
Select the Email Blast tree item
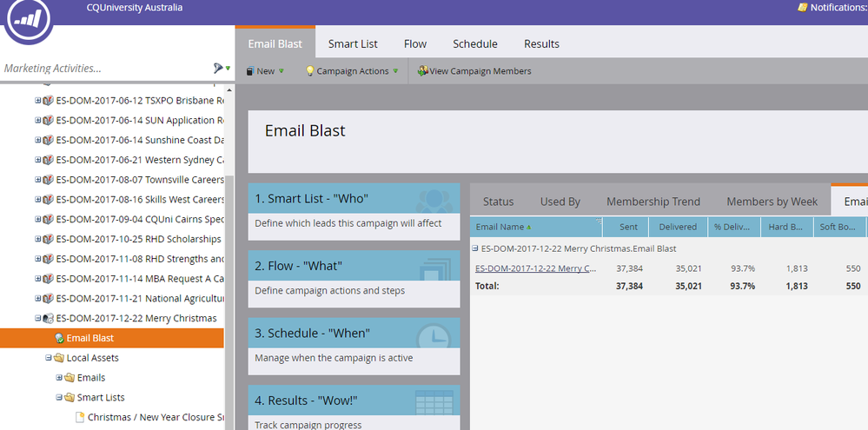point(112,338)
